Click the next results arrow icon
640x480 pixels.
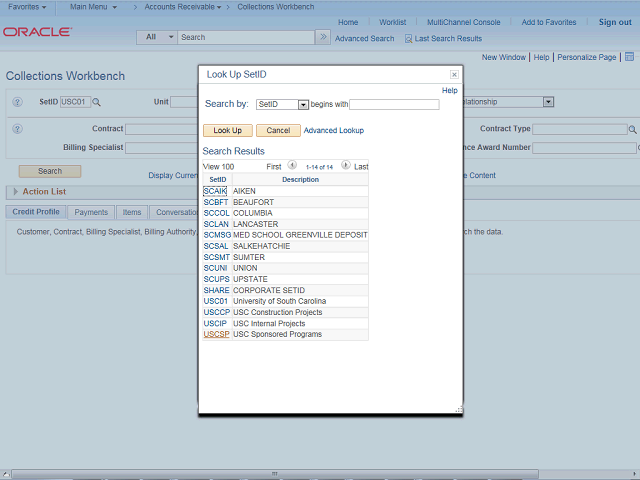[x=346, y=166]
